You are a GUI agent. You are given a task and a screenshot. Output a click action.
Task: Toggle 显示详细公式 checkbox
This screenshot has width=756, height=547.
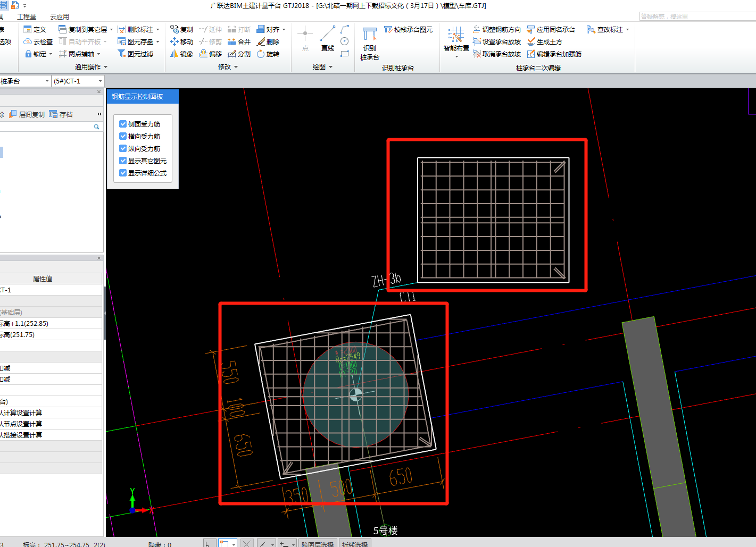coord(123,173)
